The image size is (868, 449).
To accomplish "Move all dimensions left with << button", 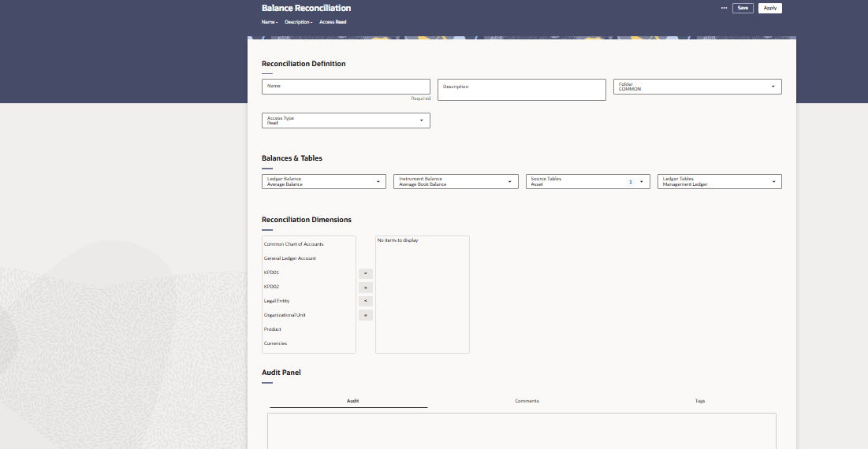I will click(365, 315).
